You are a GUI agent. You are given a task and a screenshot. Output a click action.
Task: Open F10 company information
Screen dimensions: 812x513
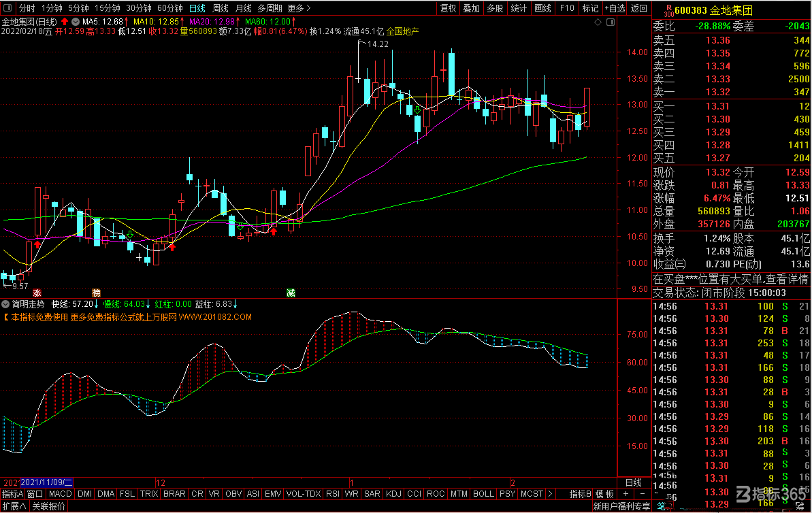567,8
